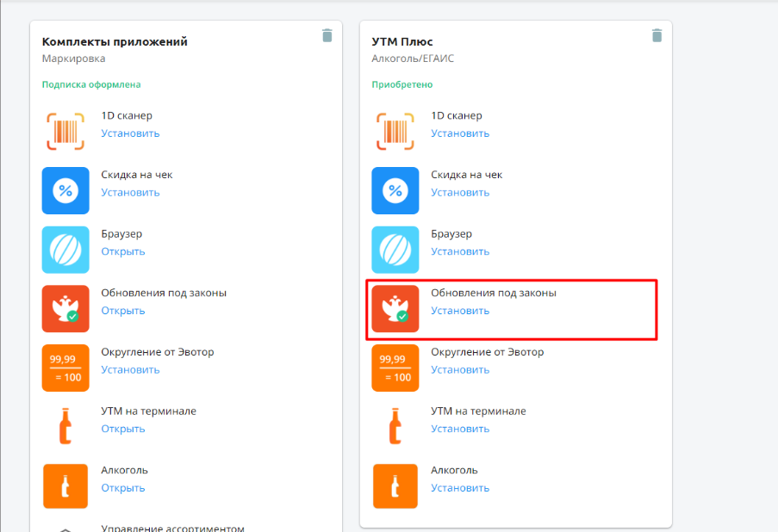Click Скидка на чек percent icon in УТМ Плюс
This screenshot has width=778, height=532.
coord(395,190)
